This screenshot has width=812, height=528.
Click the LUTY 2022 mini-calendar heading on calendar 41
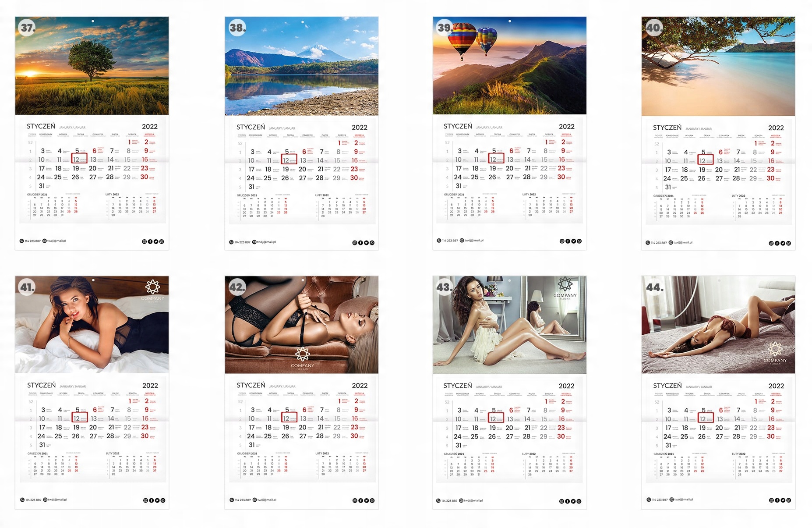point(113,454)
